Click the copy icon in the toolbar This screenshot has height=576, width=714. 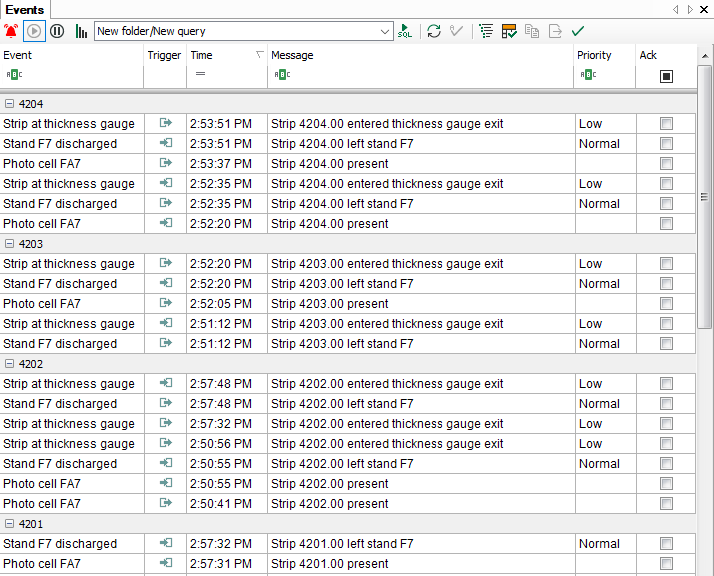click(532, 31)
